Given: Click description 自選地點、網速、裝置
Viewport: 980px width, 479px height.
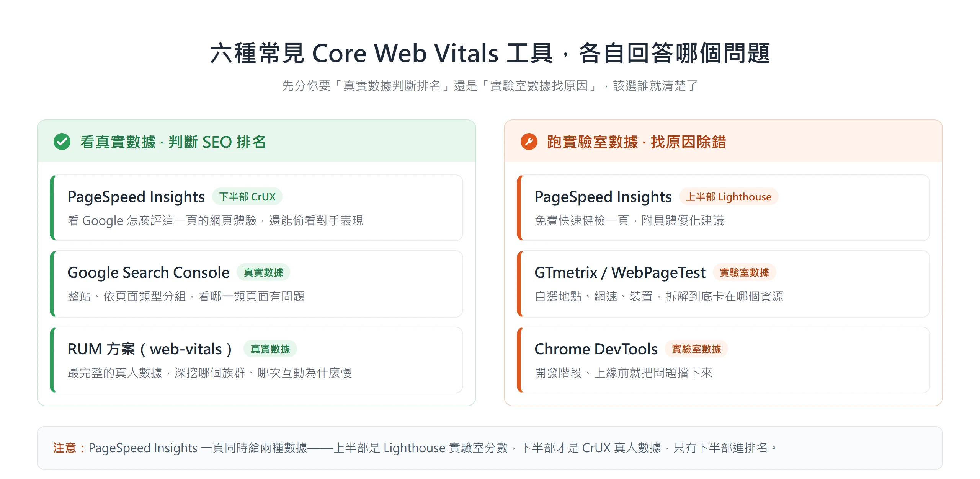Looking at the screenshot, I should click(659, 296).
